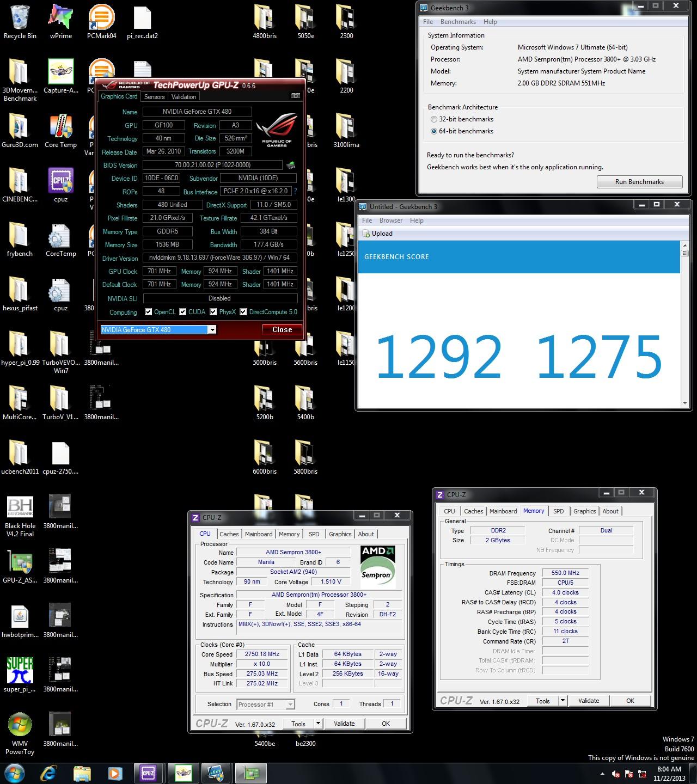Viewport: 697px width, 784px height.
Task: Click the CPU-Z taskbar button
Action: tap(148, 773)
